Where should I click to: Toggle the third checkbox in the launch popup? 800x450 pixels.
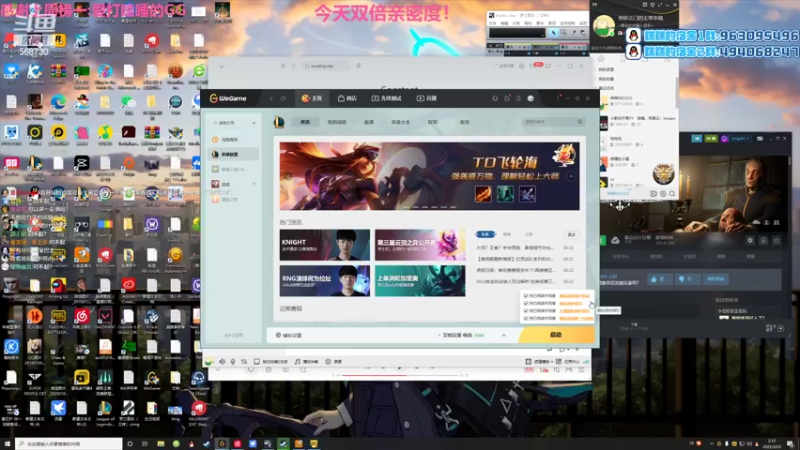(526, 311)
